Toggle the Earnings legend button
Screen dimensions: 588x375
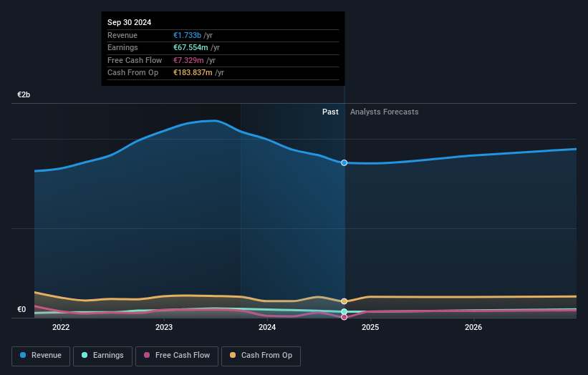(102, 356)
